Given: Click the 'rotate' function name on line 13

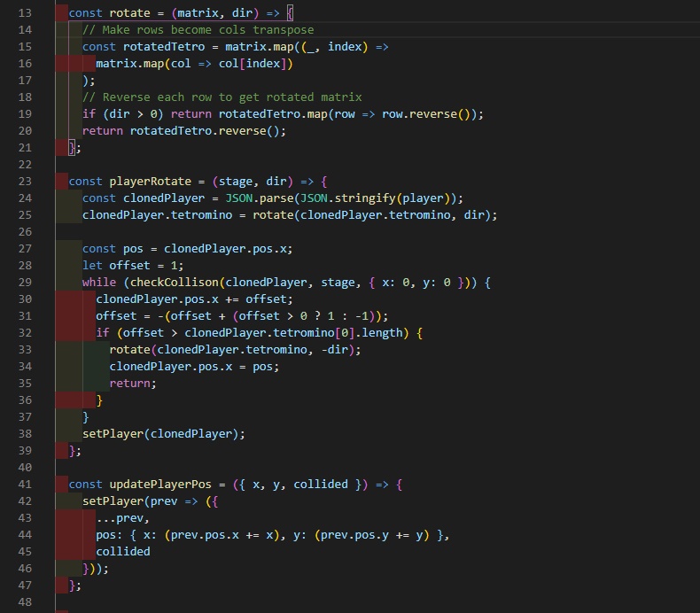Looking at the screenshot, I should [129, 13].
